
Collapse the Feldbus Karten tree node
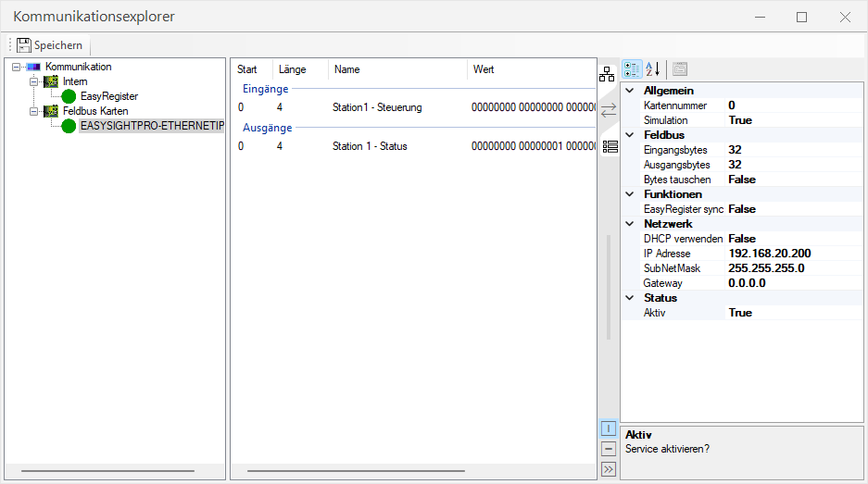click(33, 111)
